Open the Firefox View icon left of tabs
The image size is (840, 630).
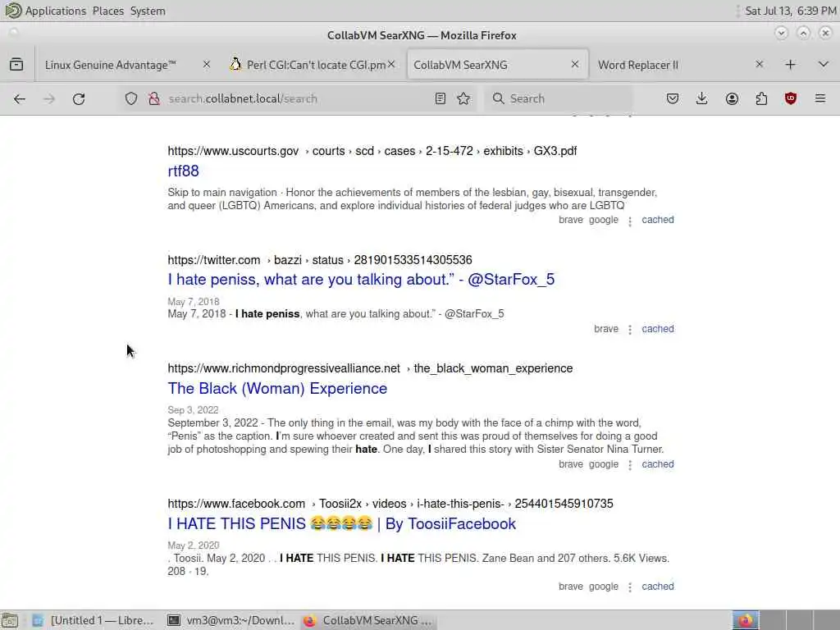16,65
